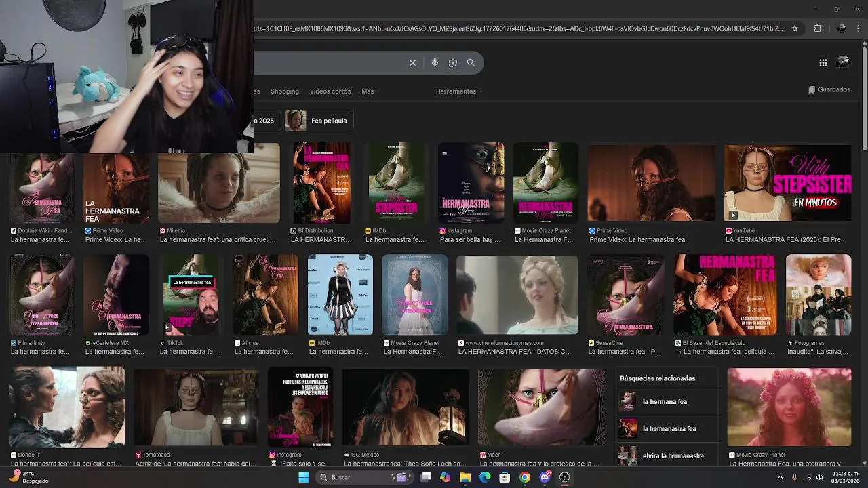Start voice search with the microphone icon

pos(435,62)
